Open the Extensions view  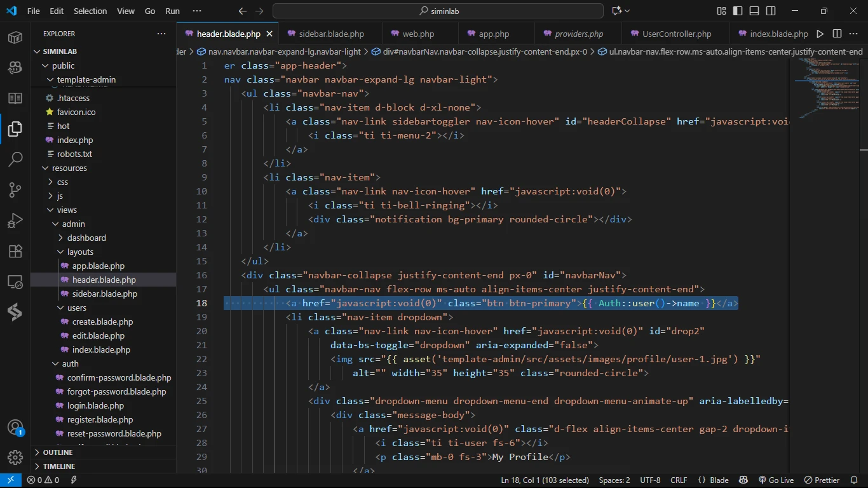(x=15, y=251)
